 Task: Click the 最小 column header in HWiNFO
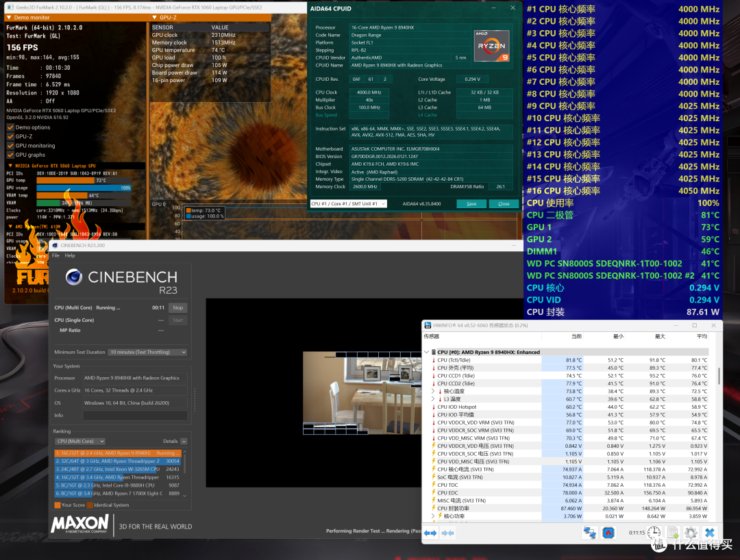tap(618, 337)
